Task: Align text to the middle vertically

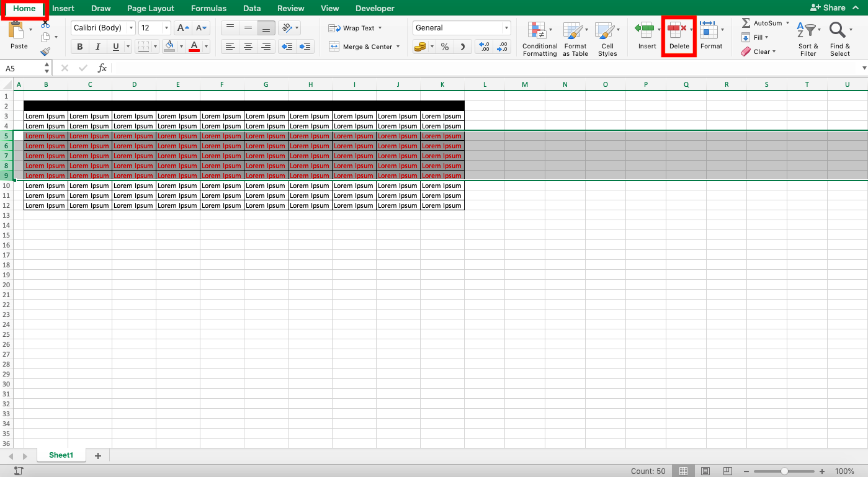Action: (248, 28)
